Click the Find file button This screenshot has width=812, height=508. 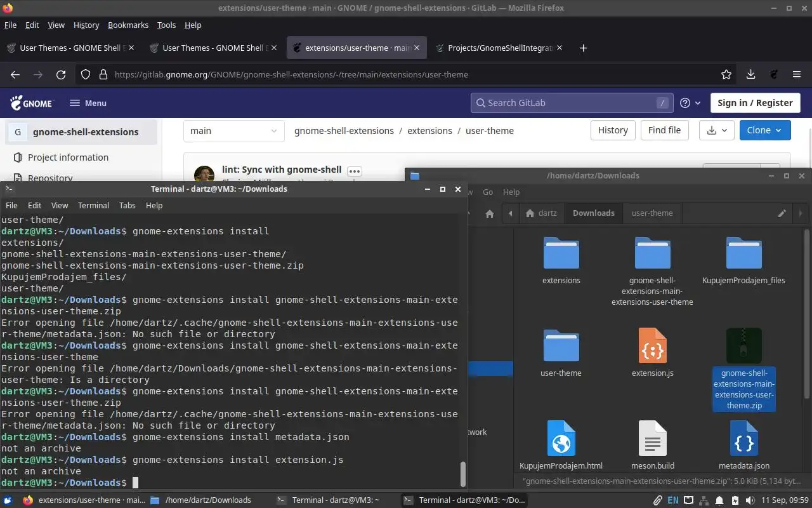tap(664, 130)
